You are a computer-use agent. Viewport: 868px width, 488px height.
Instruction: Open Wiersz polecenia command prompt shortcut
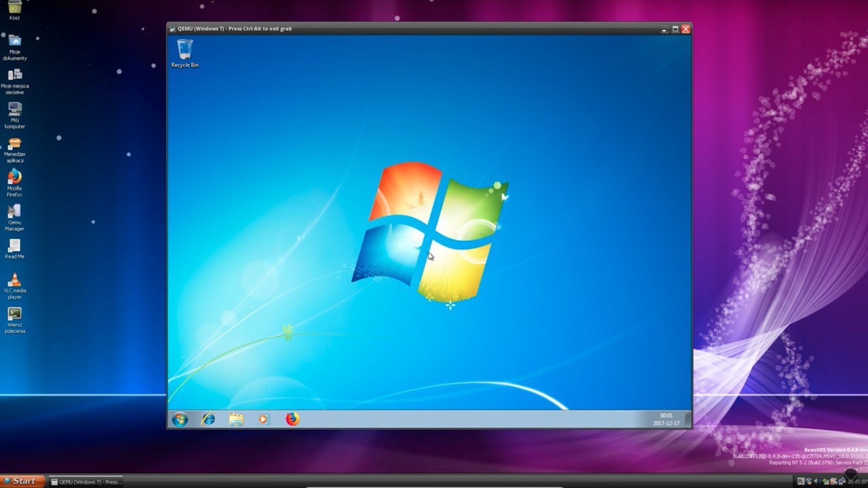pos(14,320)
